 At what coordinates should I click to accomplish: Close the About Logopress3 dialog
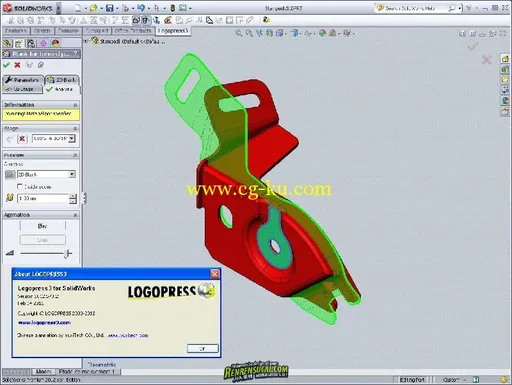tap(215, 274)
